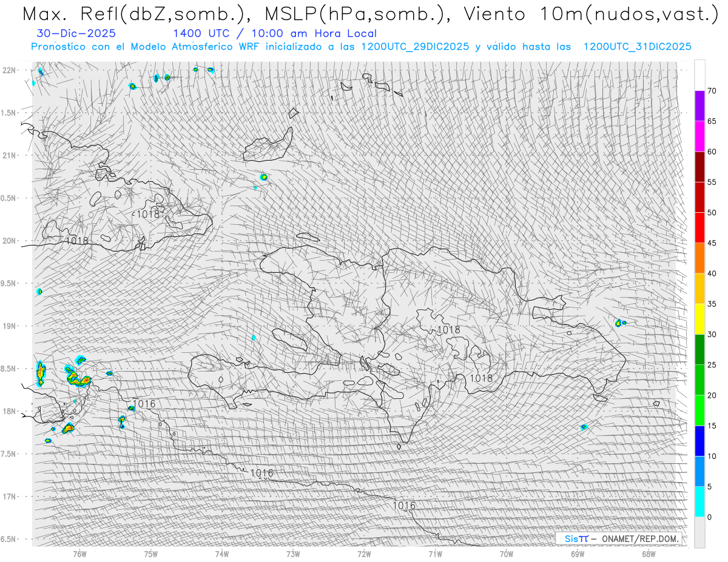Select the '19N' latitude label
The width and height of the screenshot is (728, 562).
point(10,326)
